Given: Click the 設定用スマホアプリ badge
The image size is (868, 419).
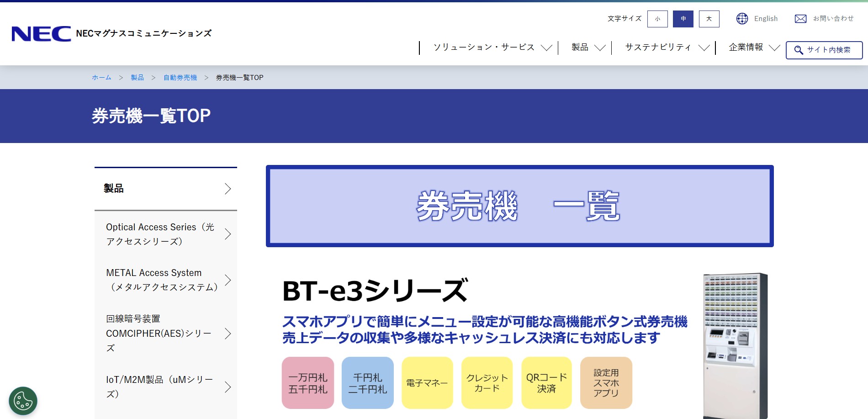Looking at the screenshot, I should pyautogui.click(x=606, y=383).
